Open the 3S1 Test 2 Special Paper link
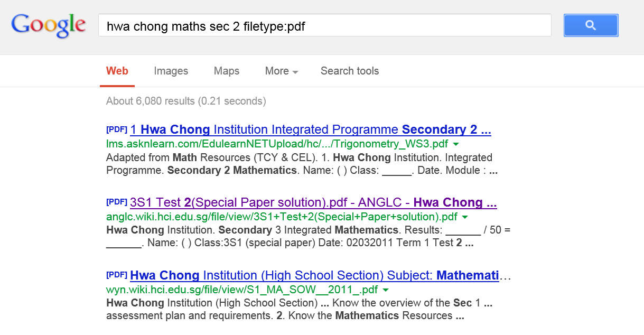Image resolution: width=644 pixels, height=335 pixels. pyautogui.click(x=313, y=202)
